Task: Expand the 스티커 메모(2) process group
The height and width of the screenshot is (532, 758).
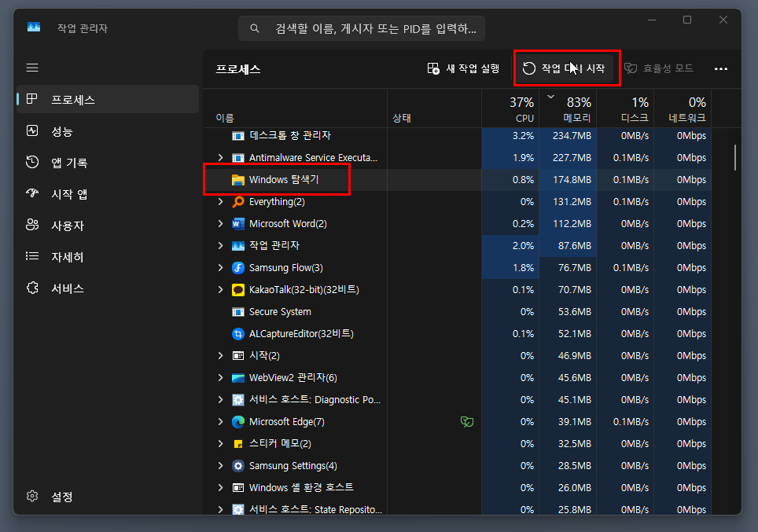Action: click(220, 443)
